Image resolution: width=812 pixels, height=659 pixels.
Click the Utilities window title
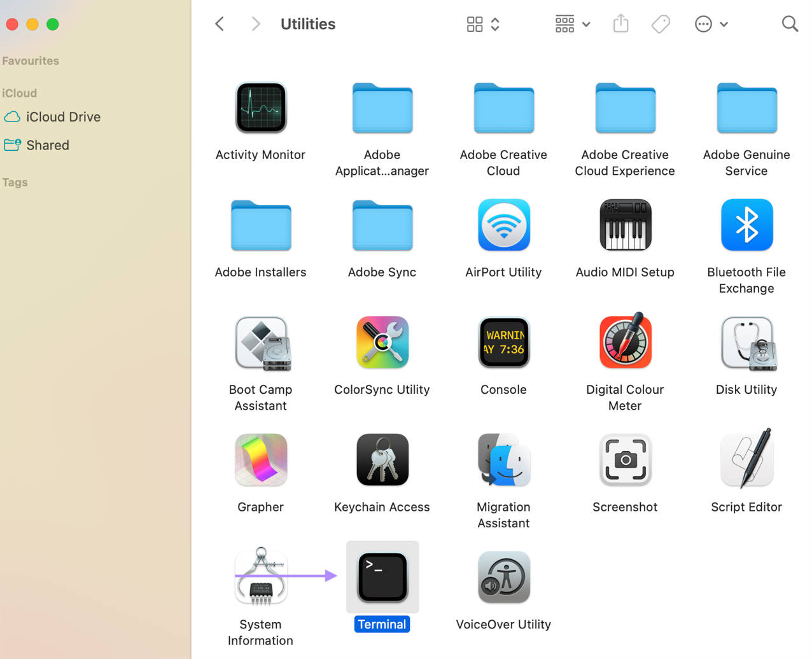pyautogui.click(x=308, y=24)
